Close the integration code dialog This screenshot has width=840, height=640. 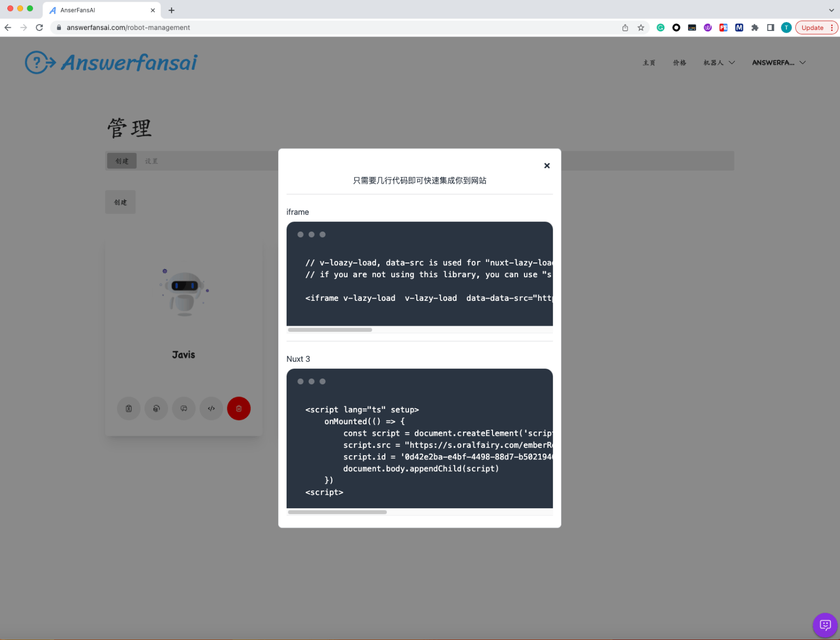pos(547,165)
